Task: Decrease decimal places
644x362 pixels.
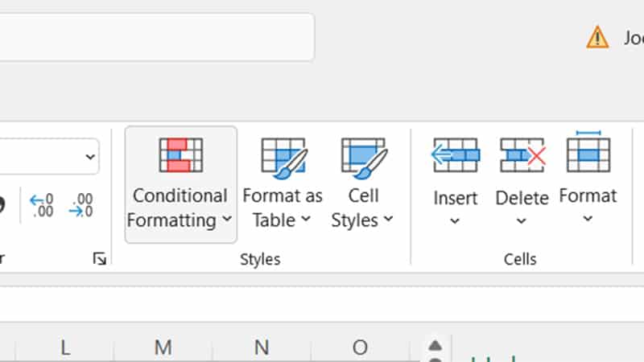Action: click(x=81, y=205)
